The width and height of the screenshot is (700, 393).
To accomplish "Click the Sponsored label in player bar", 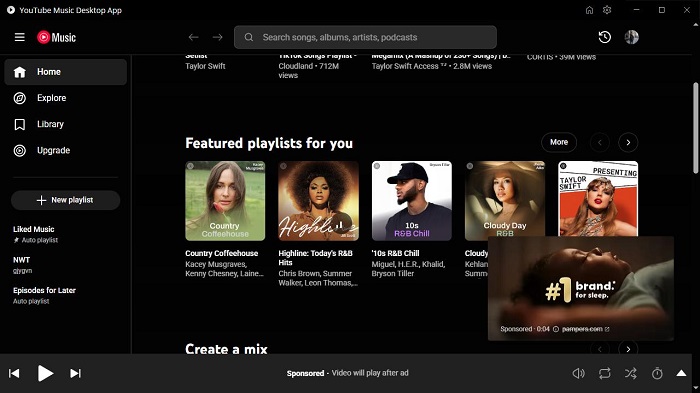I will point(305,373).
